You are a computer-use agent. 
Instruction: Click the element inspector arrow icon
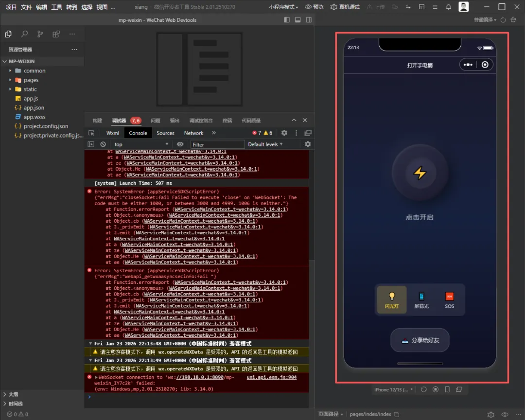point(91,133)
